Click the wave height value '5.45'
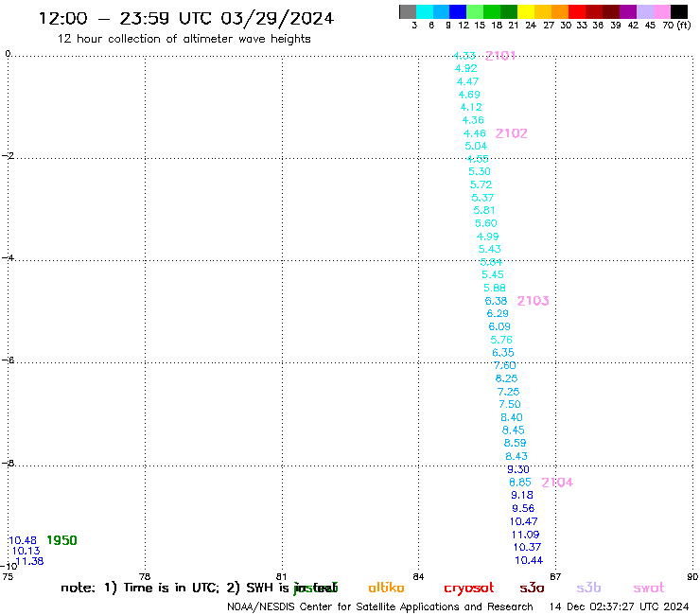Image resolution: width=700 pixels, height=615 pixels. tap(493, 274)
